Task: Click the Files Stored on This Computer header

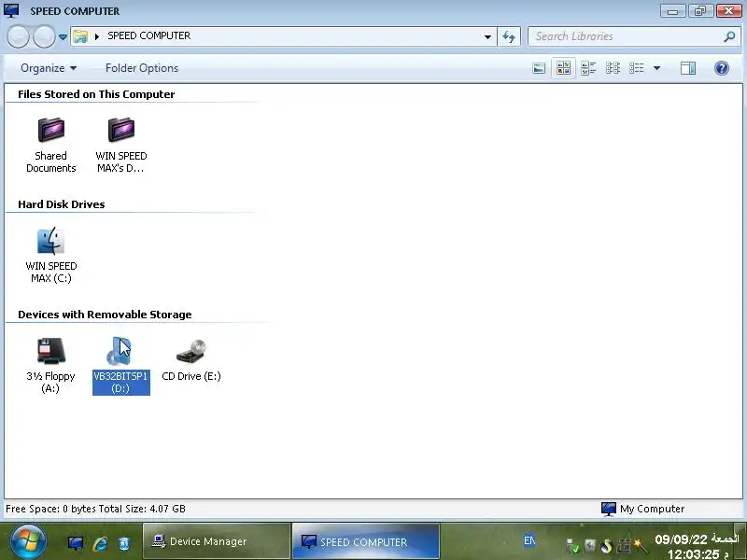Action: [x=96, y=94]
